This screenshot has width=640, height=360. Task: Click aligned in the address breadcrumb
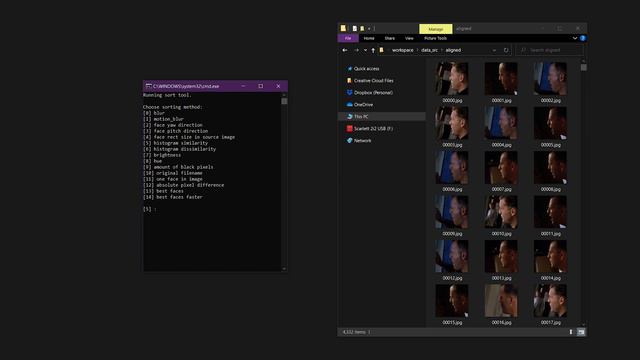click(x=453, y=50)
